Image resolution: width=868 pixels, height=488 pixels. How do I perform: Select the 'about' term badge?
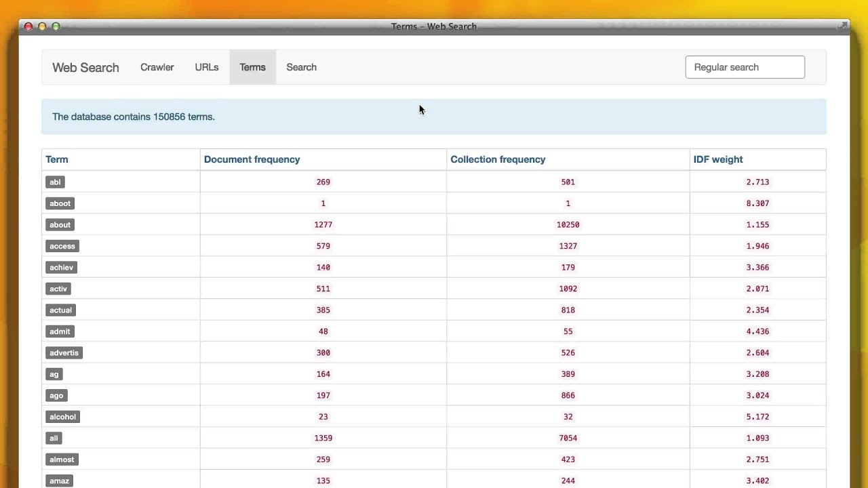pyautogui.click(x=60, y=224)
